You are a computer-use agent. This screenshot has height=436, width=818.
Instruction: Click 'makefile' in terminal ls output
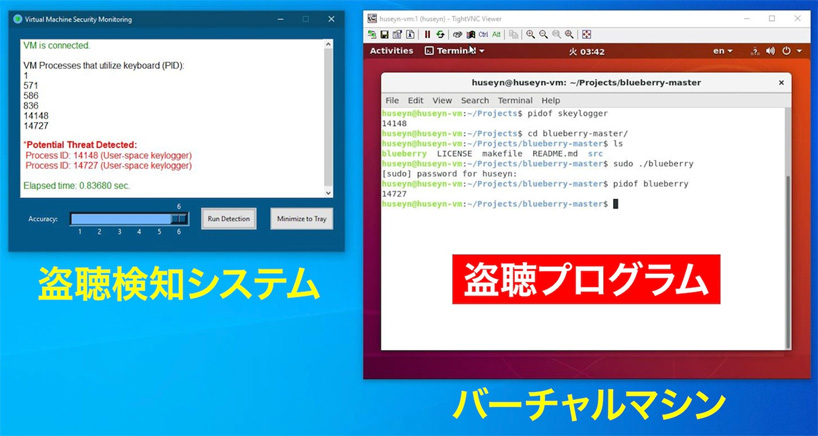coord(502,154)
